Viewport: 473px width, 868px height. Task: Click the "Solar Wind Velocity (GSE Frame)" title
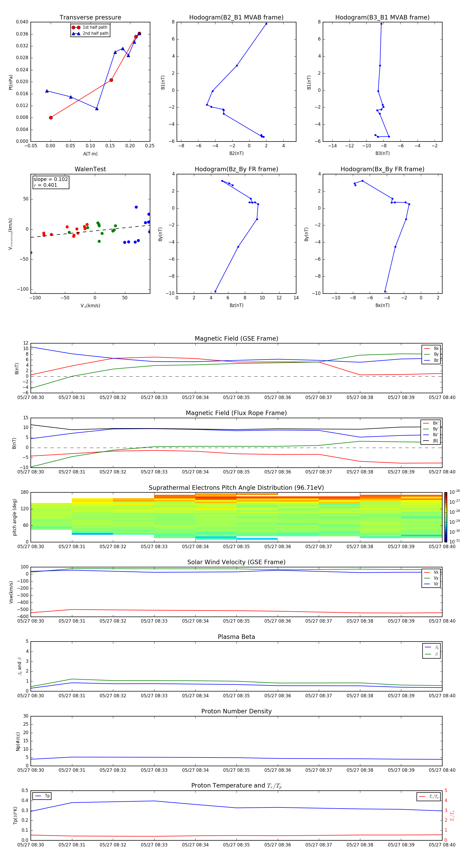[x=236, y=562]
